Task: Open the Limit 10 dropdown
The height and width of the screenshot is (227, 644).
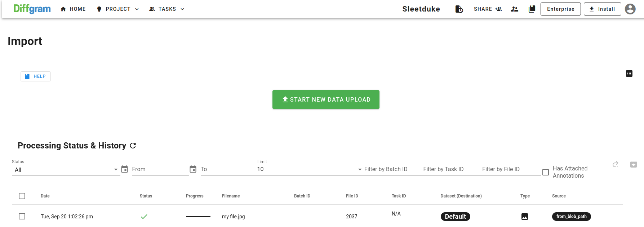Action: tap(308, 169)
